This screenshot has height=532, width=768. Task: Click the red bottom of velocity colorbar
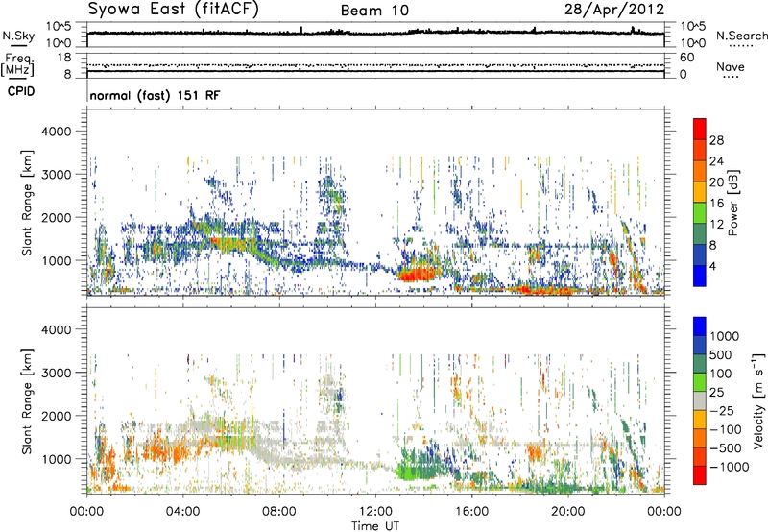(700, 475)
